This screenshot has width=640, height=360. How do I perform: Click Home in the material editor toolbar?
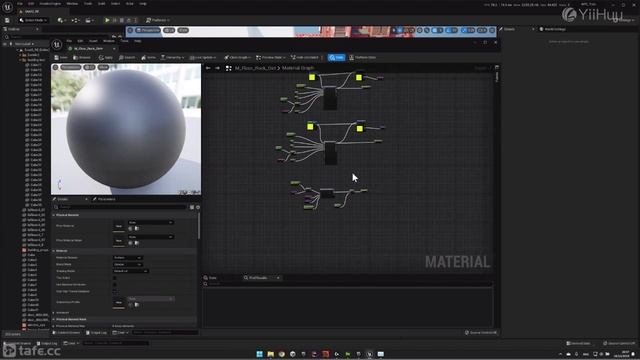[x=148, y=58]
